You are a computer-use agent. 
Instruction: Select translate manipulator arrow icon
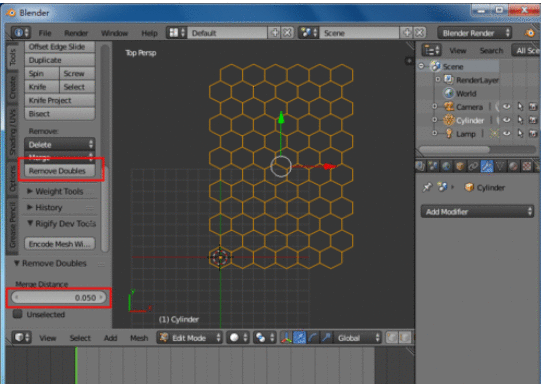coord(299,338)
